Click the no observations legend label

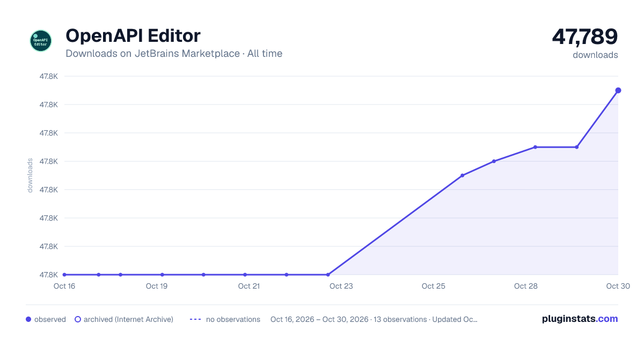(x=233, y=319)
